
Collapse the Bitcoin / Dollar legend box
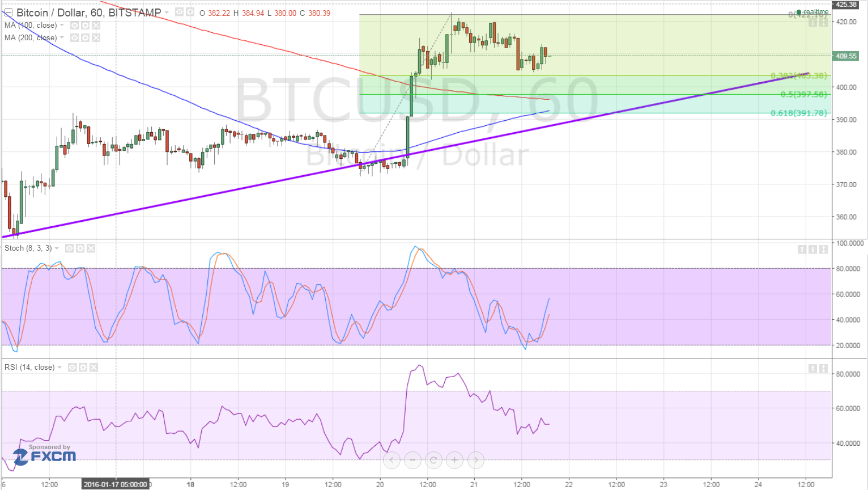click(x=8, y=12)
